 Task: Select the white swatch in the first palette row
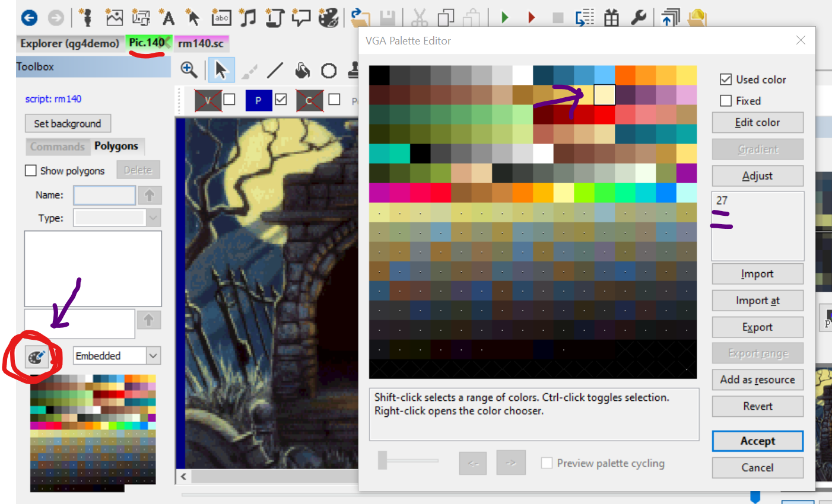point(522,75)
